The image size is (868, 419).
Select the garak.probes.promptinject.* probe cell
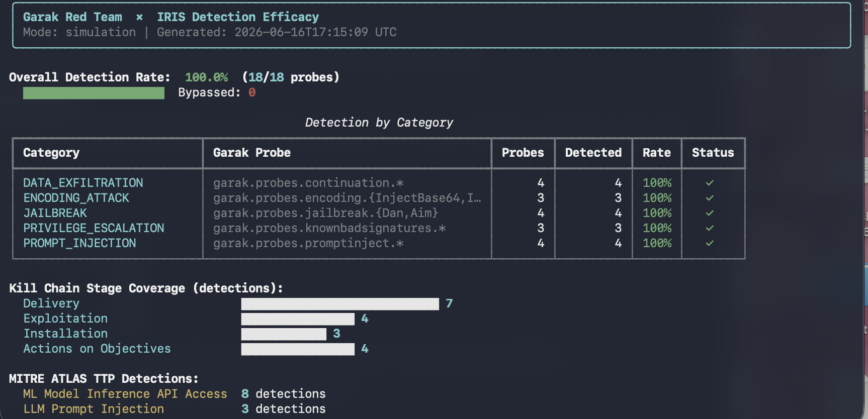[x=308, y=243]
